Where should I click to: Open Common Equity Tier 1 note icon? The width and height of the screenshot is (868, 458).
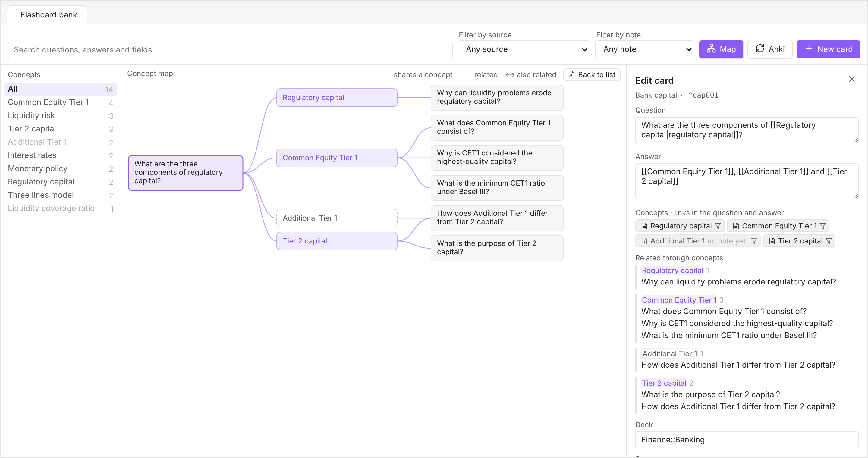coord(736,226)
